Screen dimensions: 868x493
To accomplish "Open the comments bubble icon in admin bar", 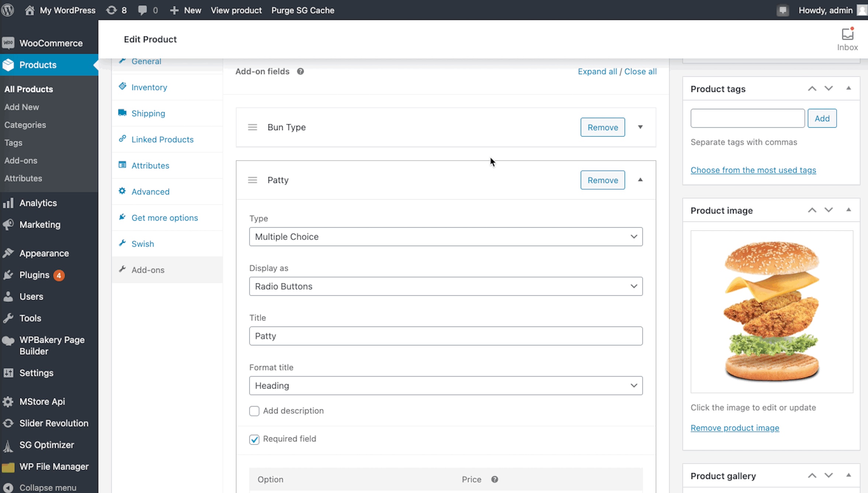I will (142, 10).
